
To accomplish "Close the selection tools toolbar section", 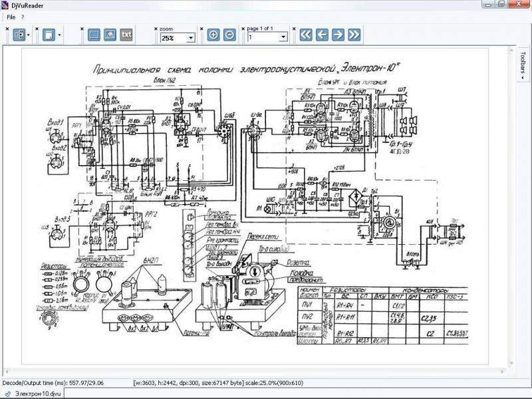I will [x=82, y=29].
